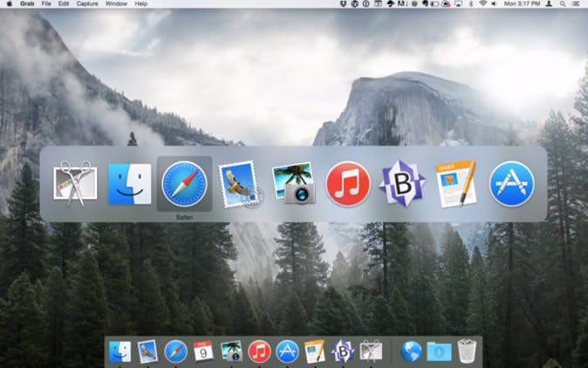Launch iPhoto from the Dock
The height and width of the screenshot is (368, 588).
point(231,351)
